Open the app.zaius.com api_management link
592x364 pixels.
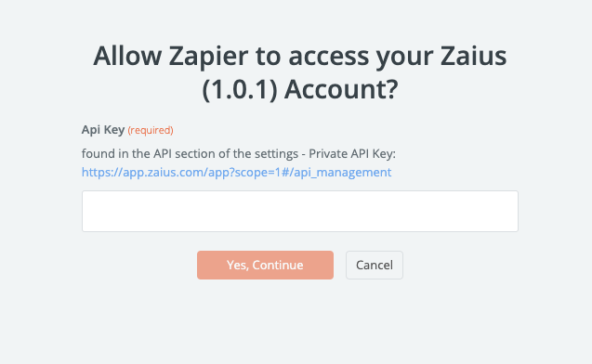236,173
